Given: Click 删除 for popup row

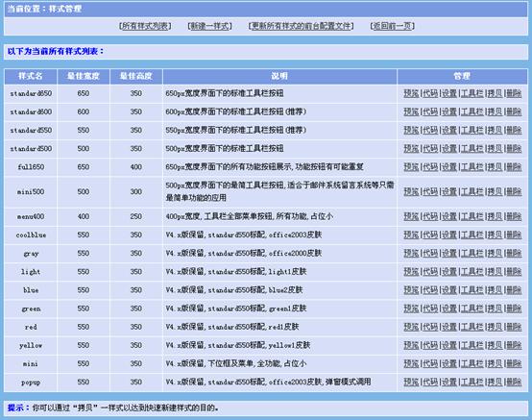Looking at the screenshot, I should pos(514,382).
